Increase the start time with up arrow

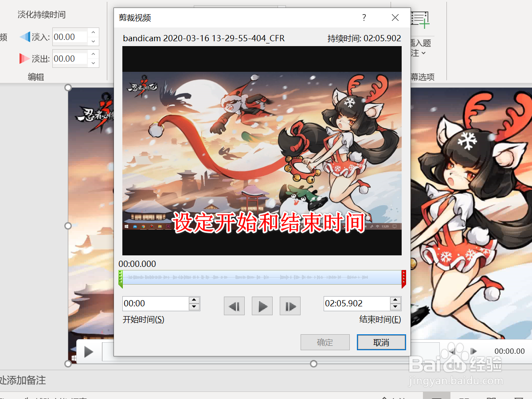195,300
